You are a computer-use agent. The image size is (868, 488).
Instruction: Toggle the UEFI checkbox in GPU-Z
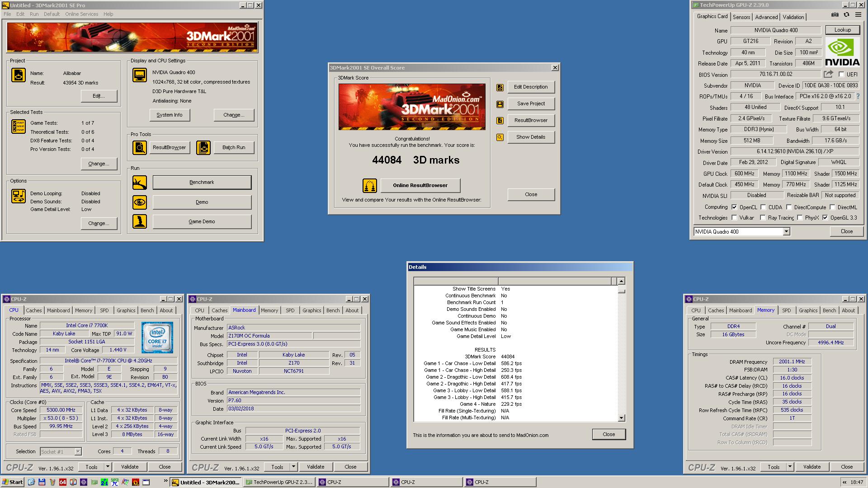(841, 74)
